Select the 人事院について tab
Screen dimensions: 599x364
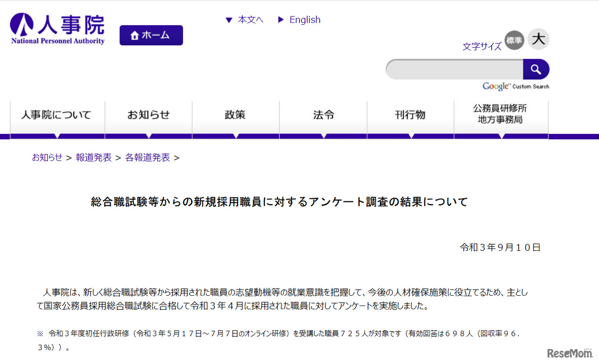[x=57, y=114]
